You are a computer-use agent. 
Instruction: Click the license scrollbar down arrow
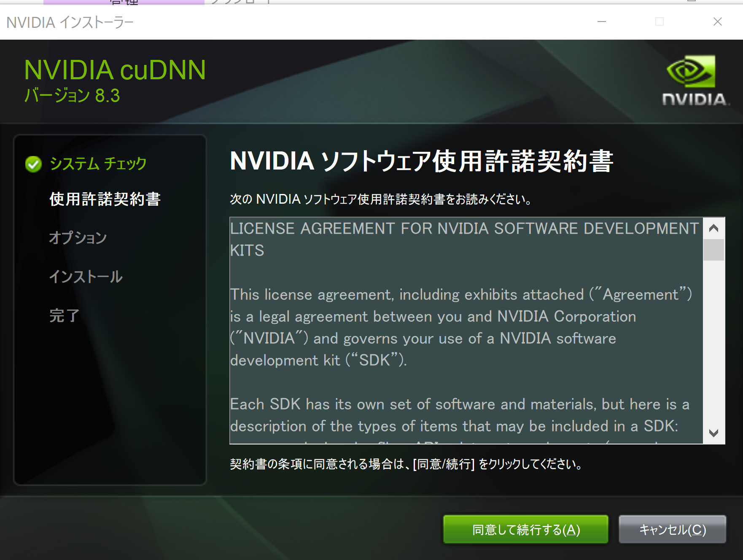(713, 433)
